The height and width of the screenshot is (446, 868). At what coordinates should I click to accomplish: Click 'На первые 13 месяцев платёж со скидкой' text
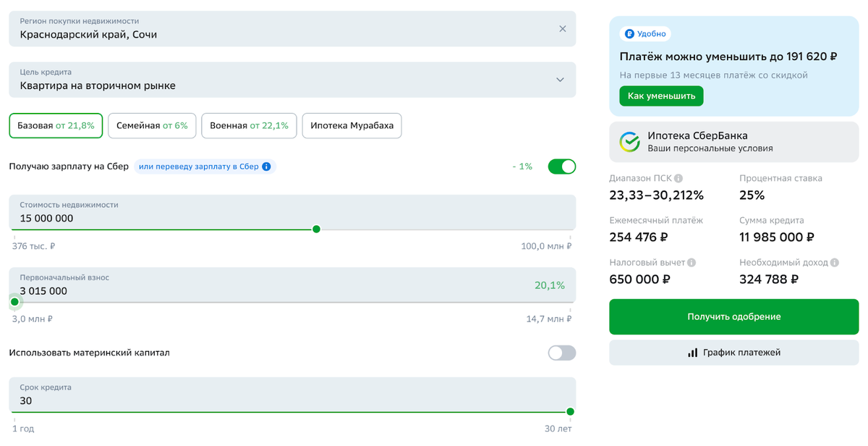[713, 75]
